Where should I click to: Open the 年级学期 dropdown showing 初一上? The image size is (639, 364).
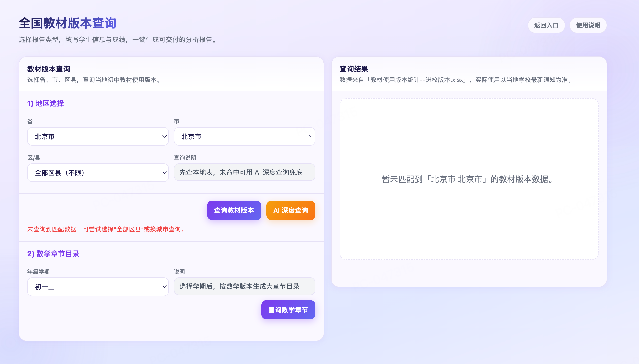pyautogui.click(x=98, y=287)
